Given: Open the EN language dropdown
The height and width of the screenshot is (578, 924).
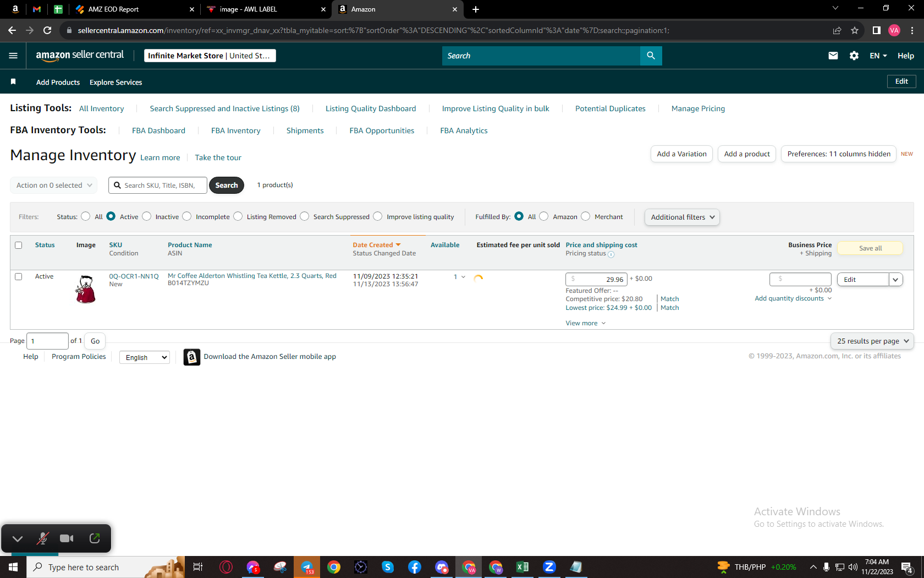Looking at the screenshot, I should point(878,56).
